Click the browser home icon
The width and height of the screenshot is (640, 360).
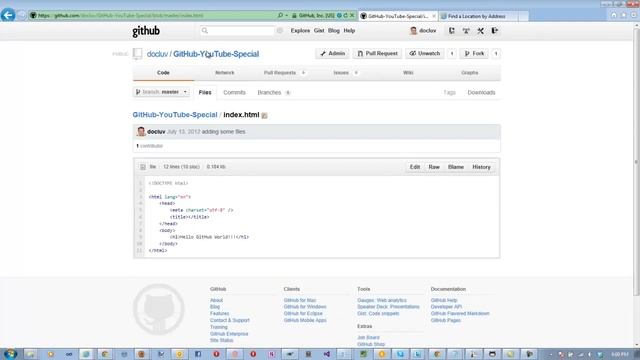pos(614,15)
